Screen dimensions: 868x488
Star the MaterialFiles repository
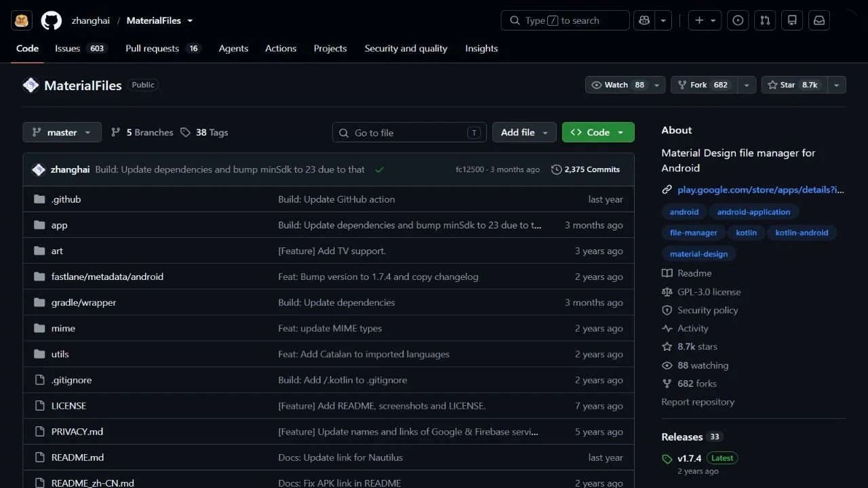[795, 85]
